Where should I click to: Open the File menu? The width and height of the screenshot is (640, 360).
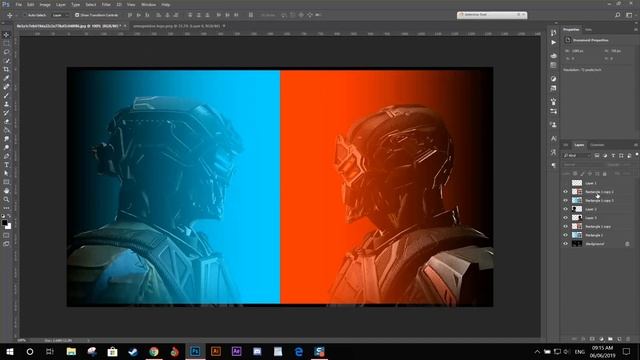tap(19, 4)
